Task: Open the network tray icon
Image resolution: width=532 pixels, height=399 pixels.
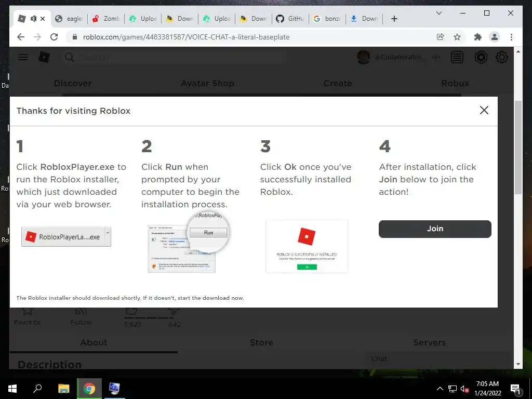Action: [453, 389]
